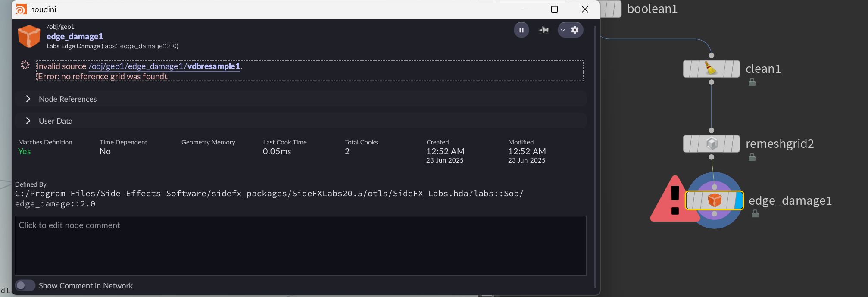Click the Total Cooks value 2
868x297 pixels.
pos(347,151)
